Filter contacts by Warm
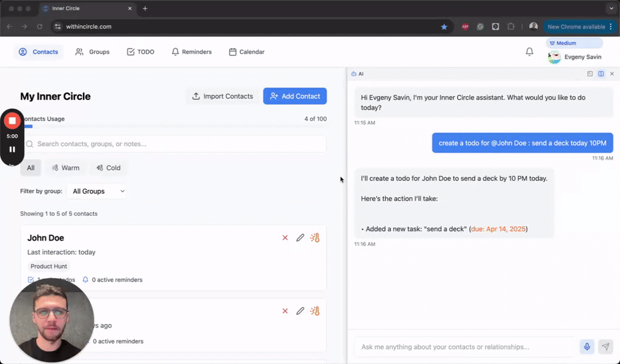 (x=65, y=167)
